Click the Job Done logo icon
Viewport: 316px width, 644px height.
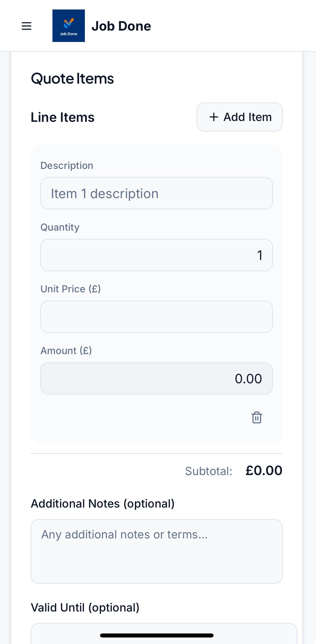[68, 26]
